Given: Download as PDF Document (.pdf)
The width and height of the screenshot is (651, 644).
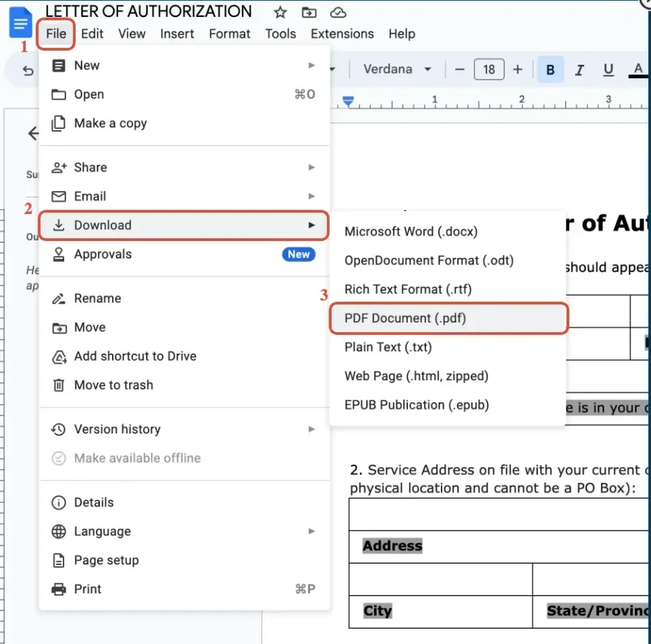Looking at the screenshot, I should pyautogui.click(x=448, y=318).
